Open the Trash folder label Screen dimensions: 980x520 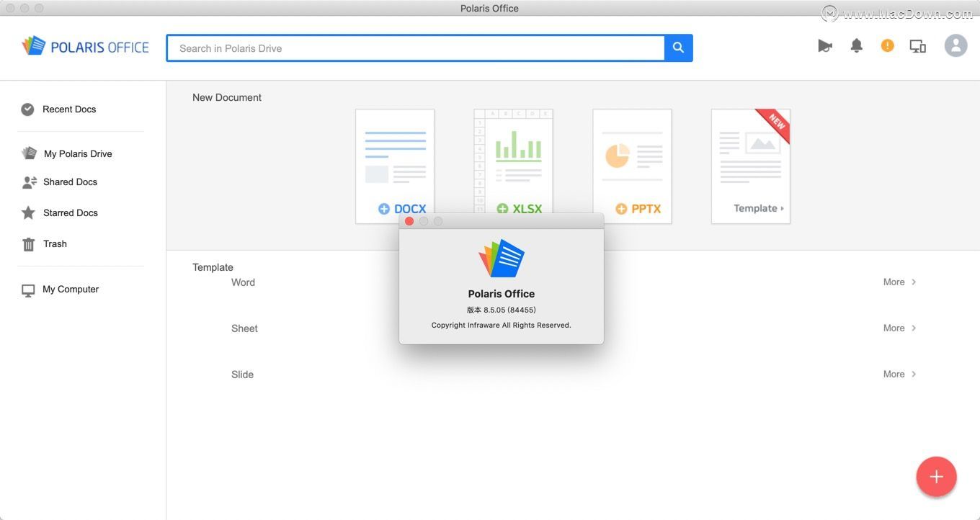[55, 244]
